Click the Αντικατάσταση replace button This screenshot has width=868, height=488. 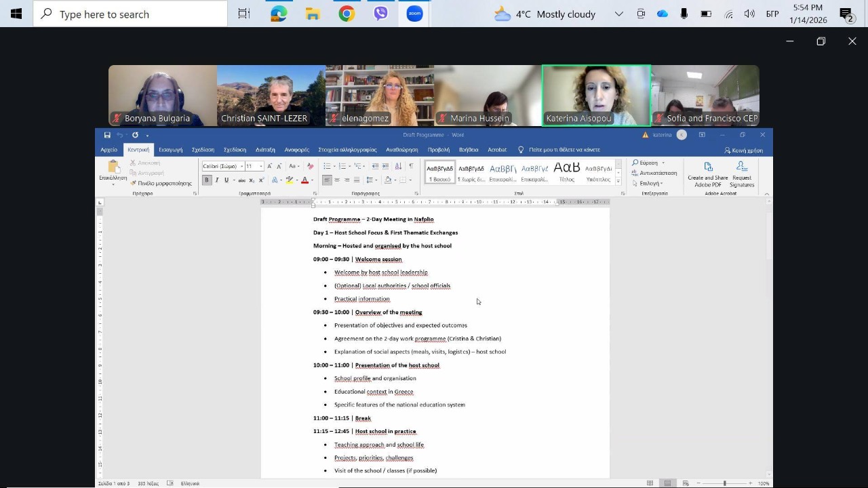point(654,173)
